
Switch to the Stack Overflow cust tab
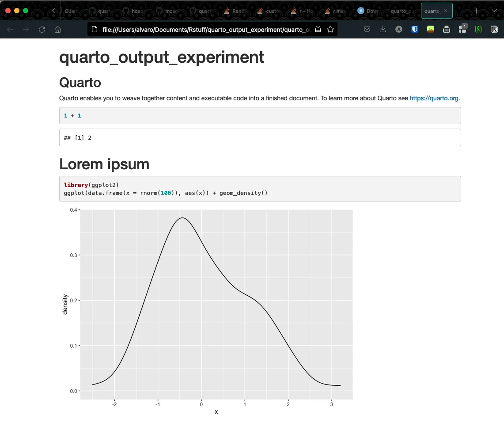tap(269, 11)
